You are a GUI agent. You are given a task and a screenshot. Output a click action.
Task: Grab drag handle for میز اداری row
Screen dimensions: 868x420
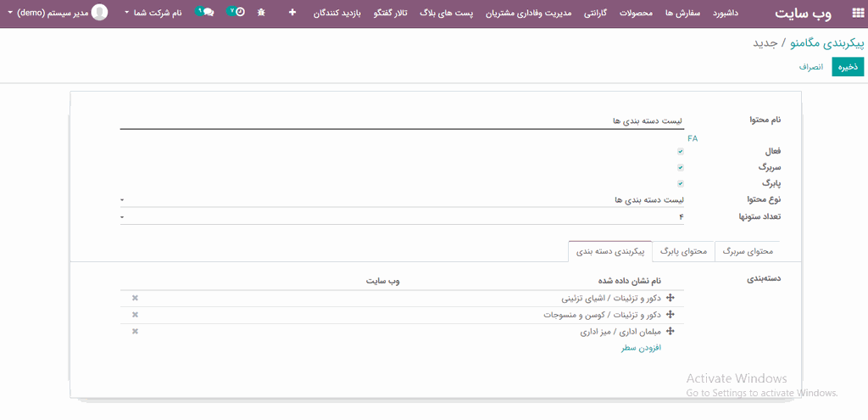[x=670, y=332]
